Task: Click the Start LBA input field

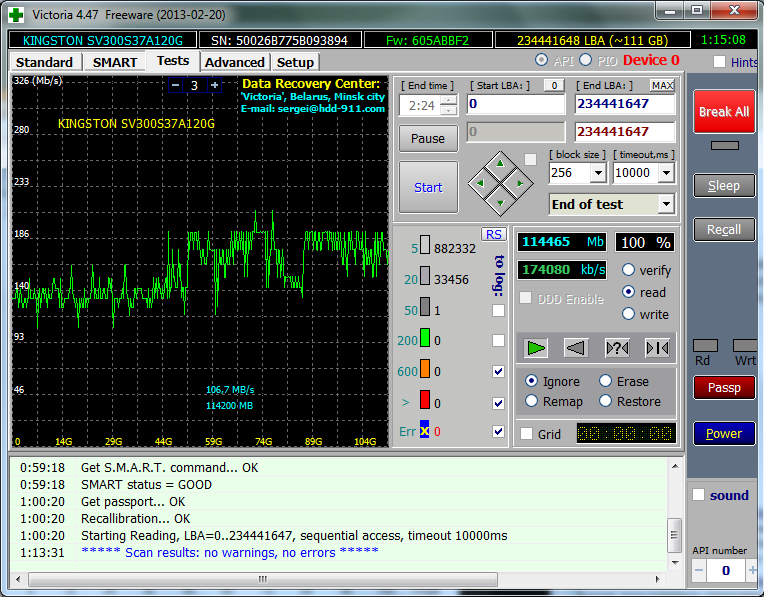Action: coord(514,104)
